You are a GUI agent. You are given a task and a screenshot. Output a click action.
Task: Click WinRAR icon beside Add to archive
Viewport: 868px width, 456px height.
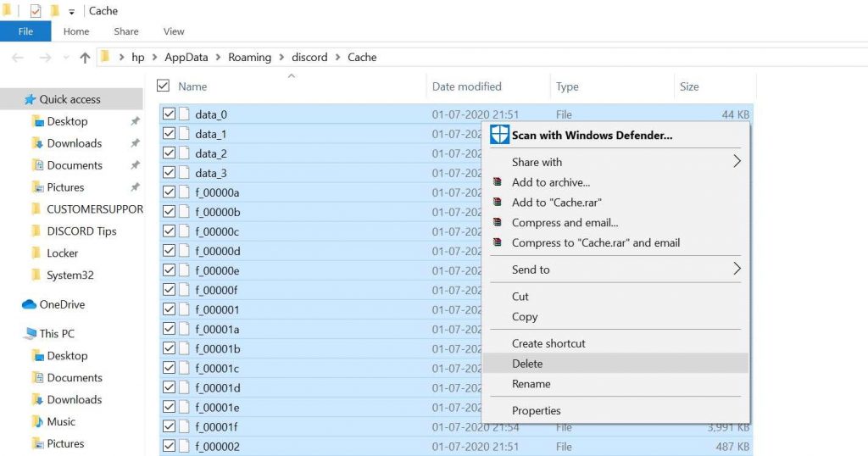coord(497,182)
